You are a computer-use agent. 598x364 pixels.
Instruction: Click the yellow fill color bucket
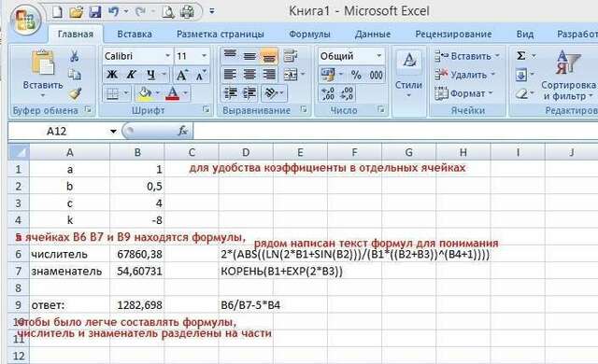pos(145,93)
